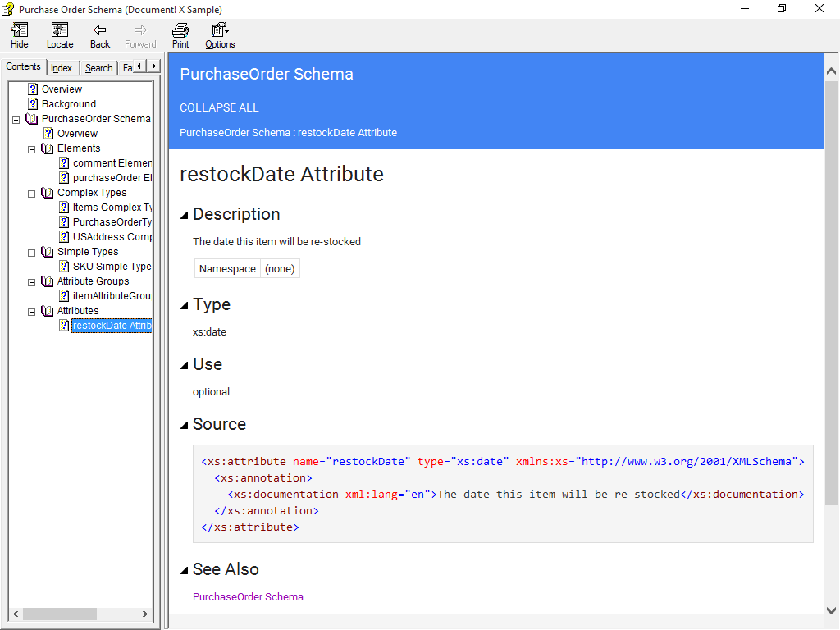The height and width of the screenshot is (630, 840).
Task: Collapse the Attributes tree node
Action: (x=32, y=311)
